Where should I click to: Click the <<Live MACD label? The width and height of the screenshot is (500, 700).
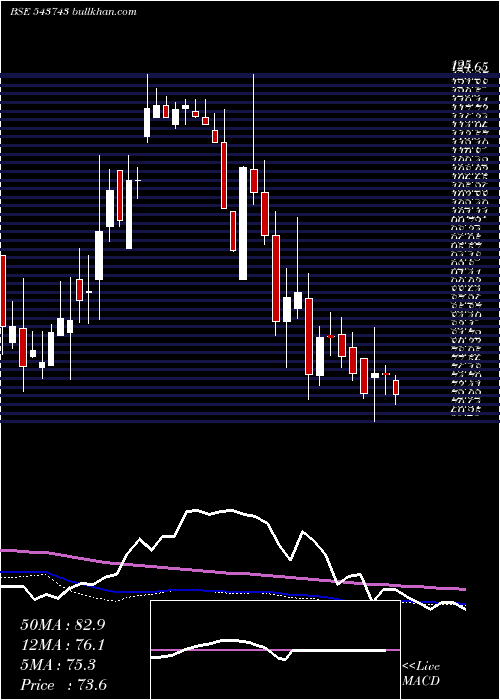pos(421,674)
